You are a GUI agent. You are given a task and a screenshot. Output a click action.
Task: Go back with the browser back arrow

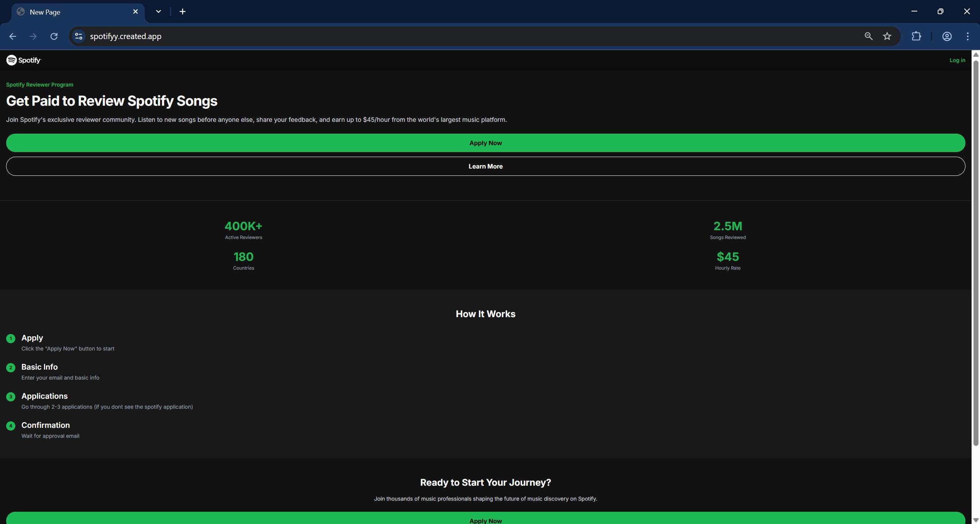coord(13,36)
